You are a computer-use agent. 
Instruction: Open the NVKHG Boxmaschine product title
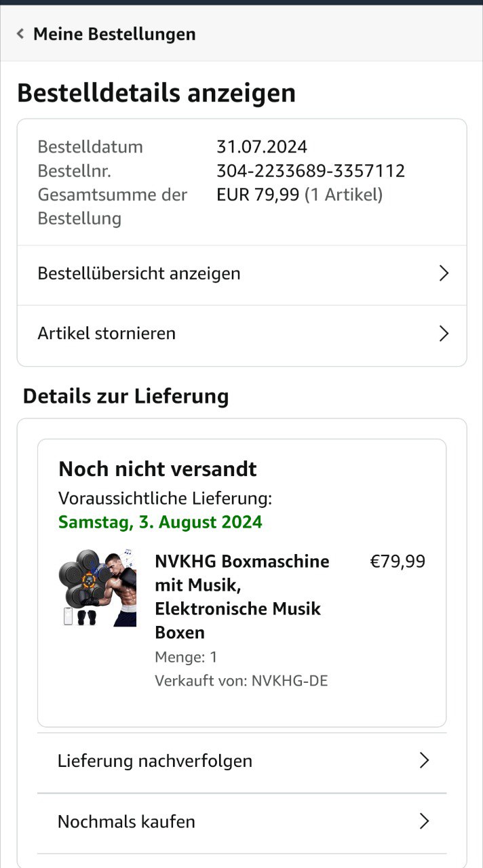click(x=242, y=597)
